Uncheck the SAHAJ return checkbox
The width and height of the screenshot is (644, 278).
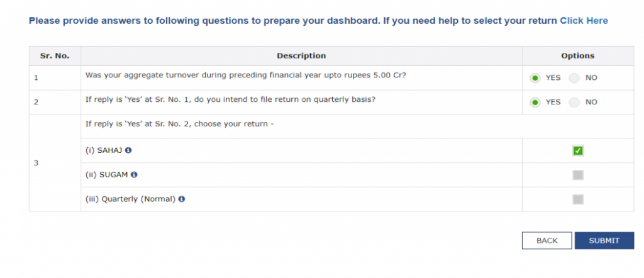(x=578, y=151)
